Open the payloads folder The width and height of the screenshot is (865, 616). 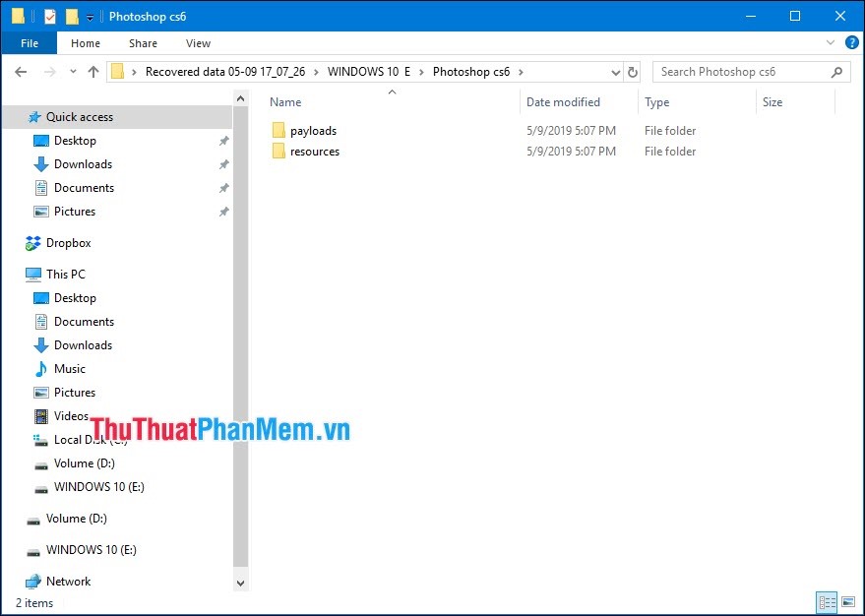[311, 130]
